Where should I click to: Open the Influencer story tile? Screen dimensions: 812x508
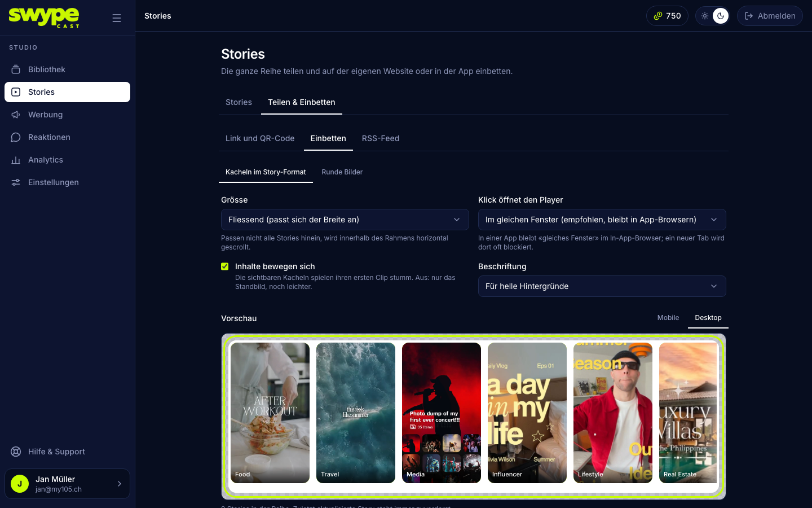tap(527, 413)
